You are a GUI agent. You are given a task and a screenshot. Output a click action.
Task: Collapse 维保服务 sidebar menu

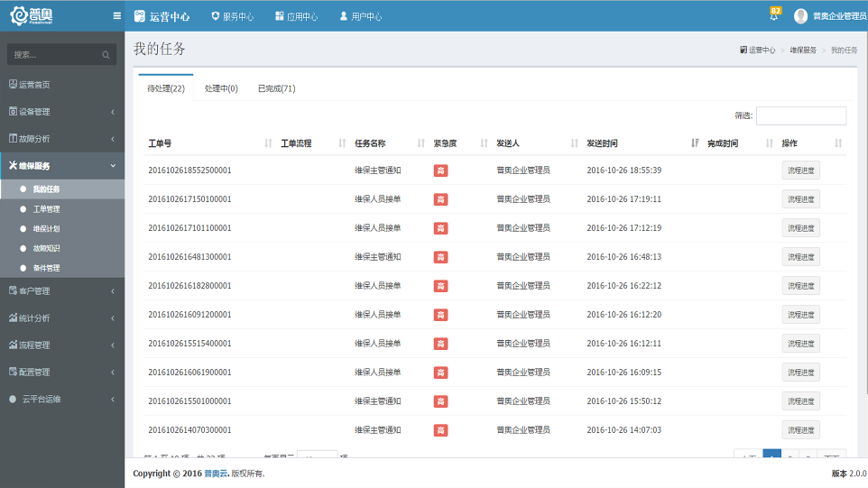pos(62,166)
